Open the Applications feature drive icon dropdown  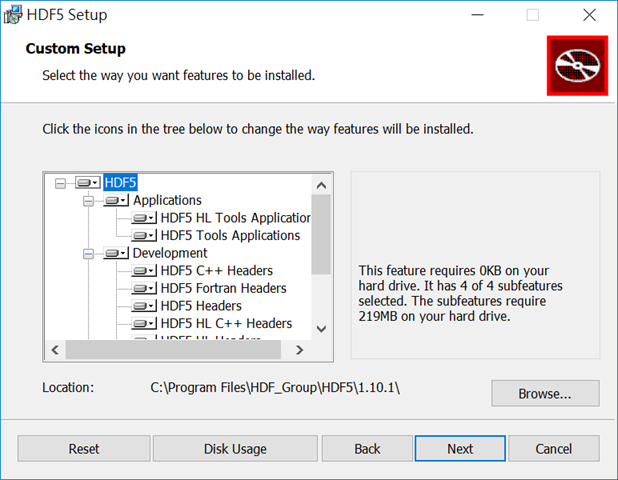[116, 201]
